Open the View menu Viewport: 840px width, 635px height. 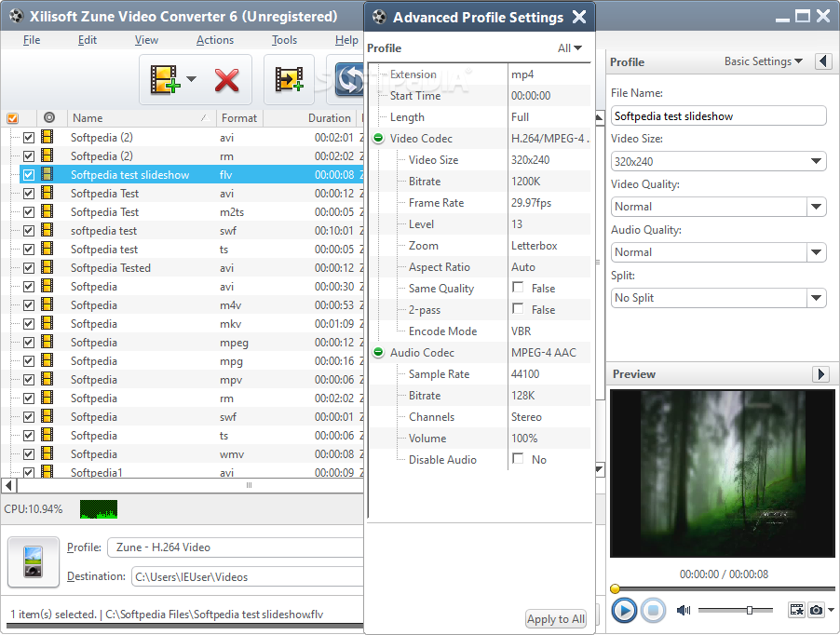[146, 40]
